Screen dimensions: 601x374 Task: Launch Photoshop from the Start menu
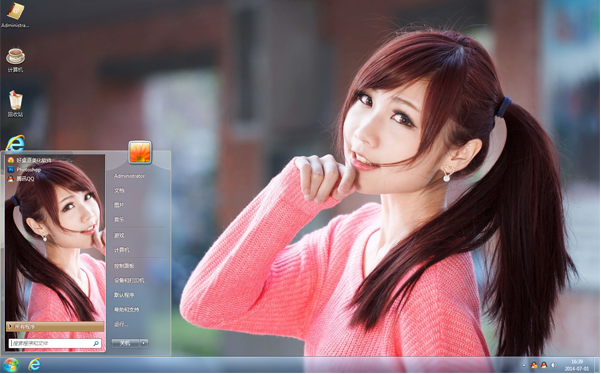pyautogui.click(x=25, y=169)
